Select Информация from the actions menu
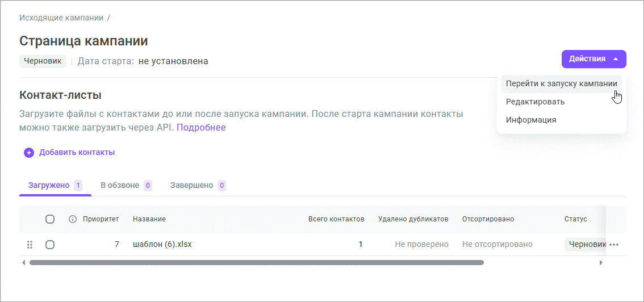Viewport: 644px width, 302px height. click(x=530, y=120)
